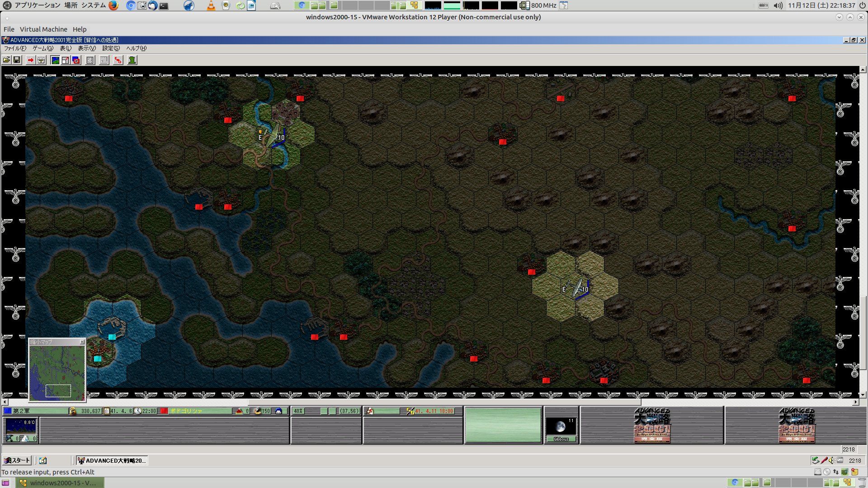Click the mini-map overview thumbnail
This screenshot has width=868, height=488.
(x=57, y=373)
